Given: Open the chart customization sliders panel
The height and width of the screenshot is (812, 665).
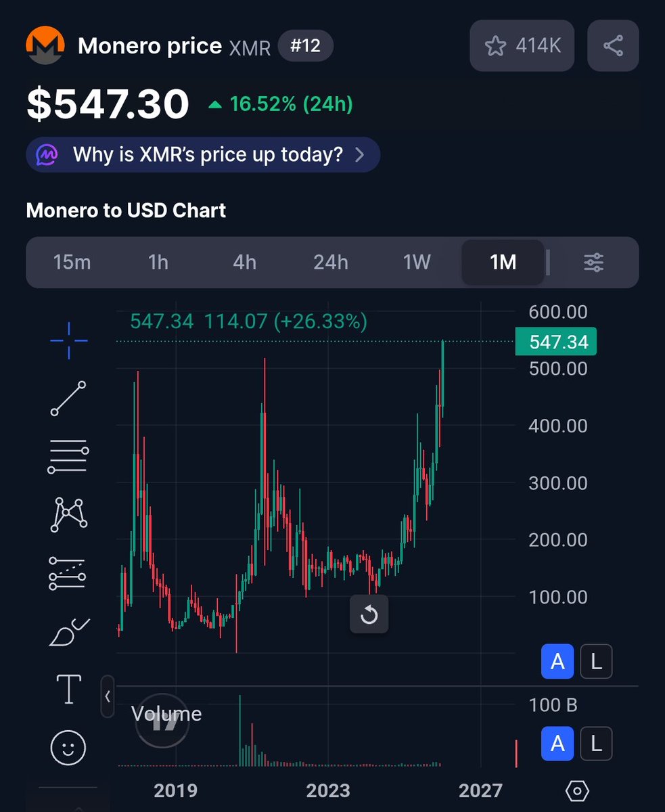Looking at the screenshot, I should coord(593,263).
